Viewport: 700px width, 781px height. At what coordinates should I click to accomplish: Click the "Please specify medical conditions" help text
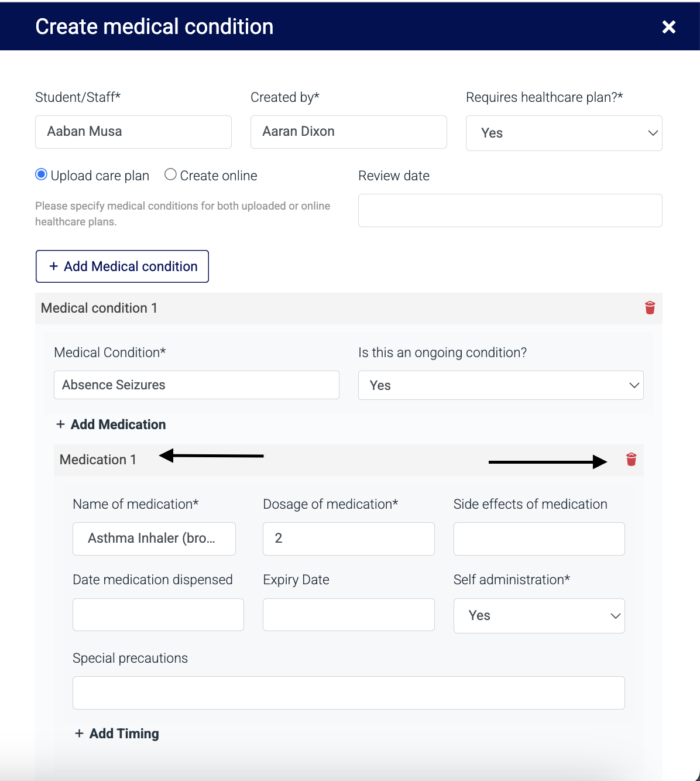[183, 214]
